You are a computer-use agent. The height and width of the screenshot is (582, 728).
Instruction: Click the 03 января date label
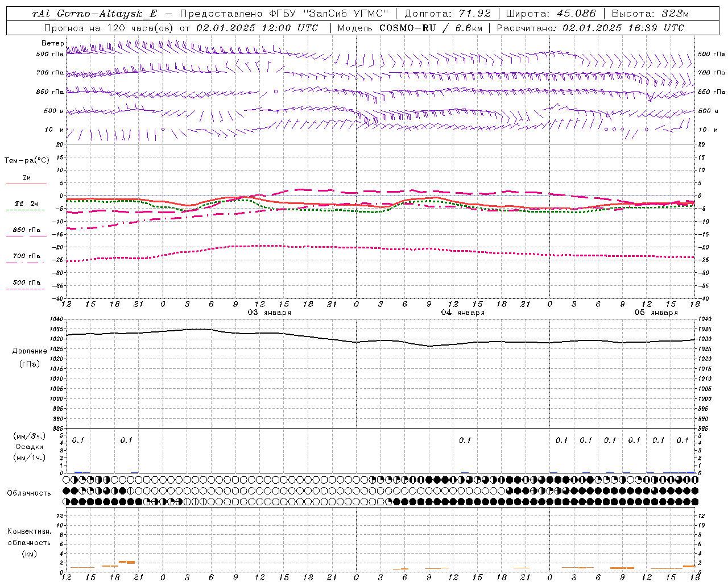[270, 313]
